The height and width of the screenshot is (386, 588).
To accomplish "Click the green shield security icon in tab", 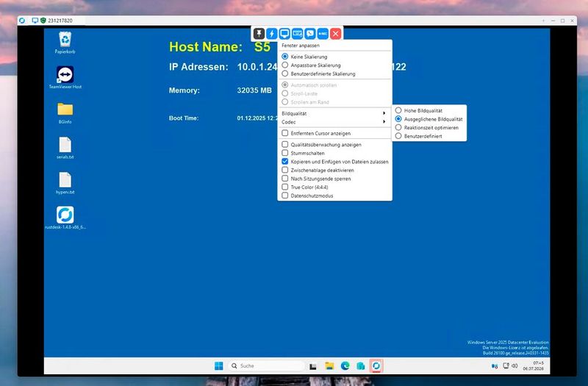I will pyautogui.click(x=43, y=21).
